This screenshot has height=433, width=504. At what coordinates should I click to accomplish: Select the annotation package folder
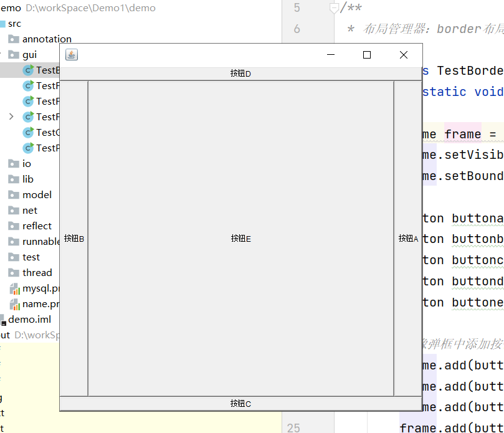tap(47, 39)
